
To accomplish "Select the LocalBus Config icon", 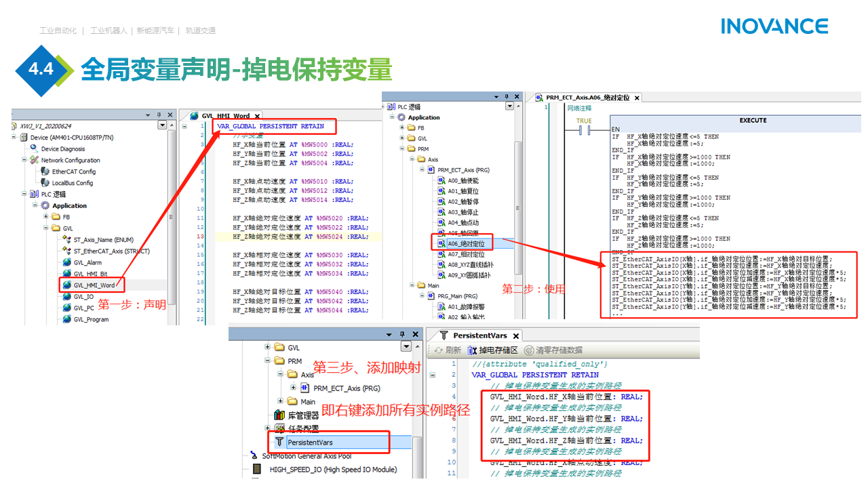I will (x=45, y=183).
